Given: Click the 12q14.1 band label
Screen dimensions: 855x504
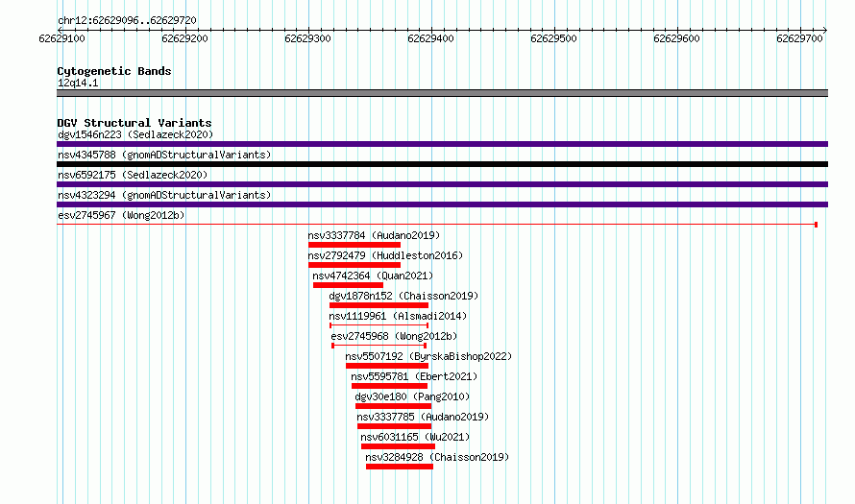Looking at the screenshot, I should (78, 84).
